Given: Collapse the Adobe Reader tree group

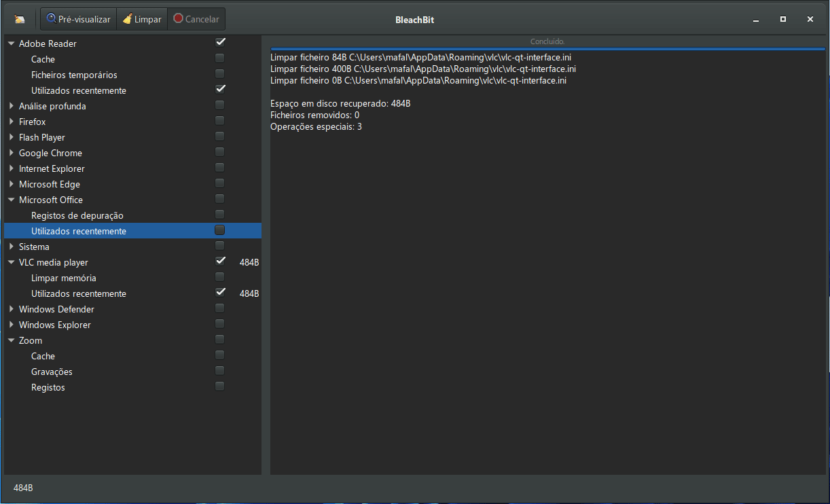Looking at the screenshot, I should click(11, 43).
